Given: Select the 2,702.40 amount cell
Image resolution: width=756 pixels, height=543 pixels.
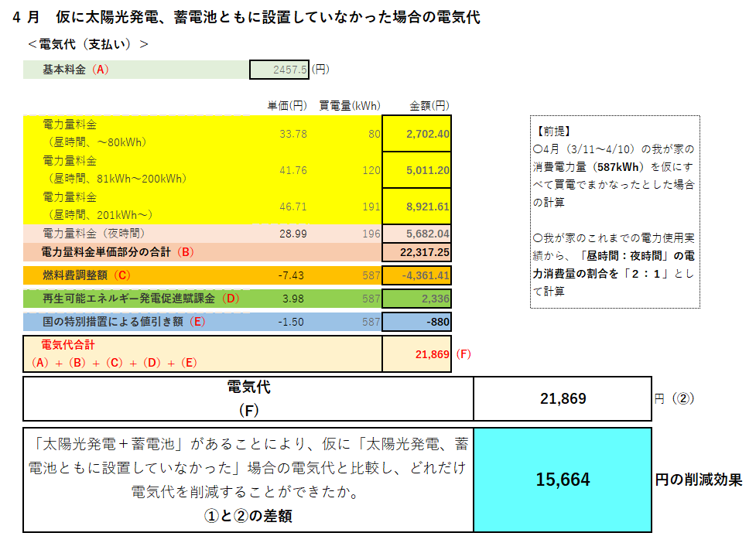Looking at the screenshot, I should pyautogui.click(x=416, y=134).
